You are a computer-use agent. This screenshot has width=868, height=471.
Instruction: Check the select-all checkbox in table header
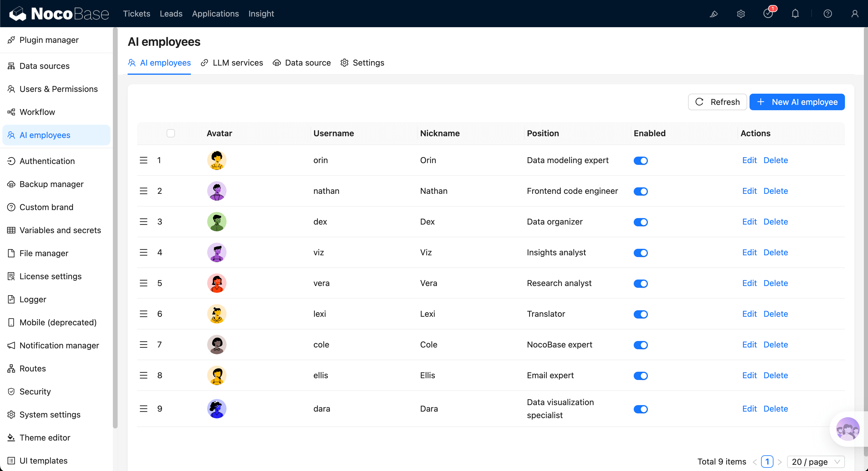pyautogui.click(x=170, y=134)
